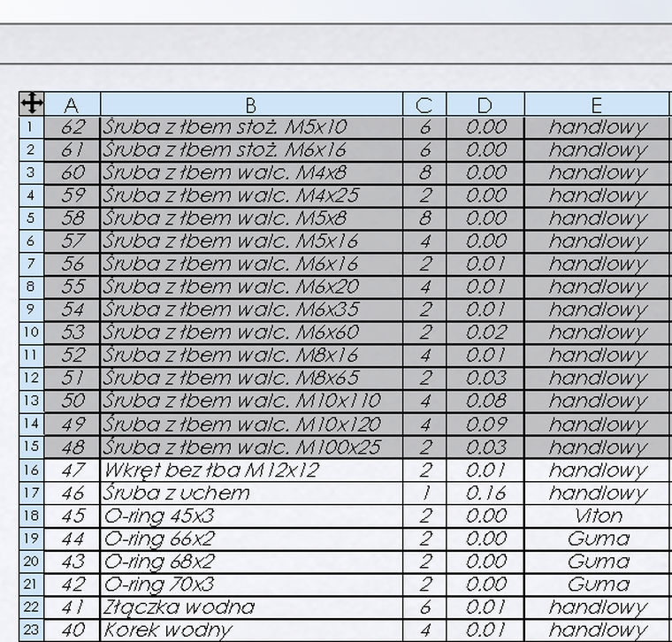Click cell 'Śruba z łbem stoż. M5x10'
672x642 pixels.
(x=252, y=127)
